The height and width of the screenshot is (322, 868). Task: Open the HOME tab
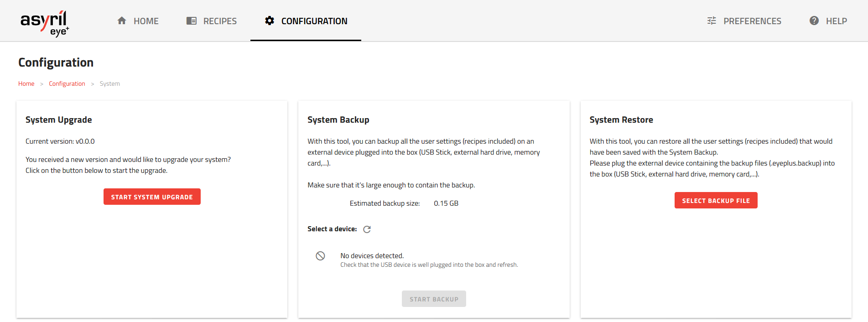coord(138,21)
